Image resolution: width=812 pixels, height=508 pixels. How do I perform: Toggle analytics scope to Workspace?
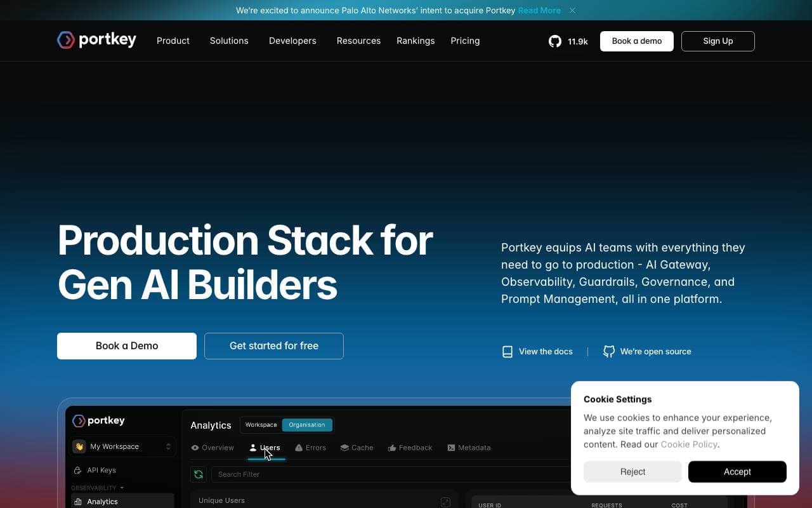click(x=261, y=425)
